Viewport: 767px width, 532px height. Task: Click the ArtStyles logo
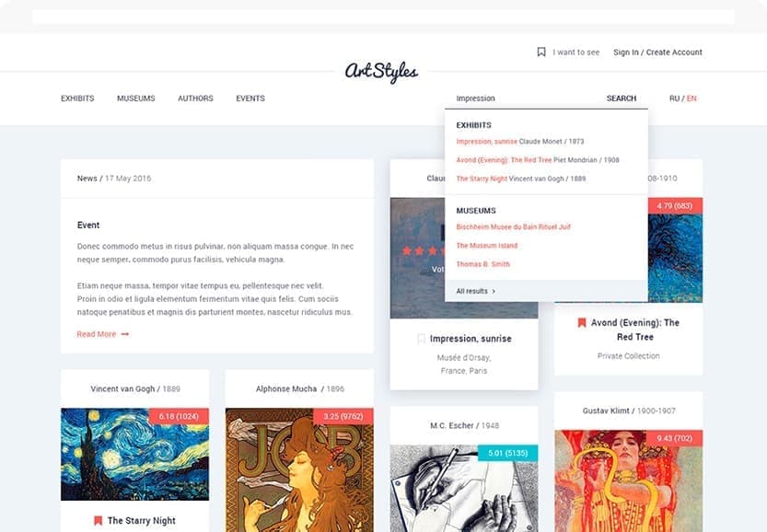381,73
